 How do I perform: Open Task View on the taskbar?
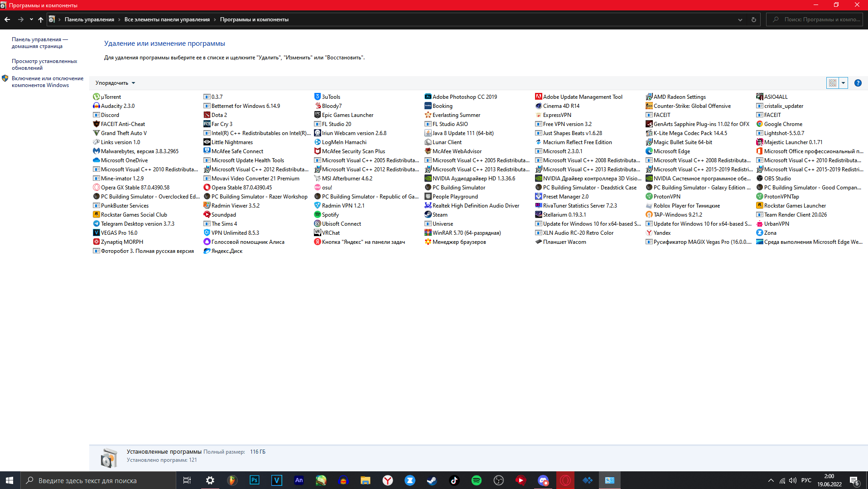[187, 480]
